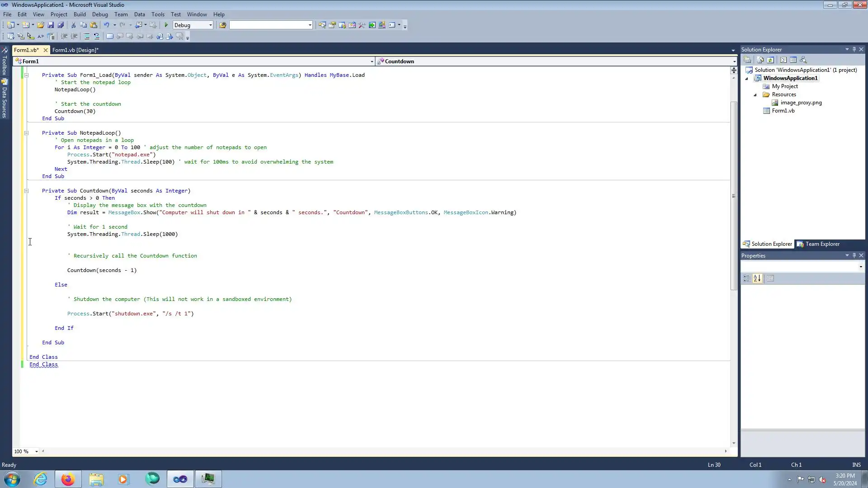Toggle Categorized view in Properties panel

click(x=746, y=279)
